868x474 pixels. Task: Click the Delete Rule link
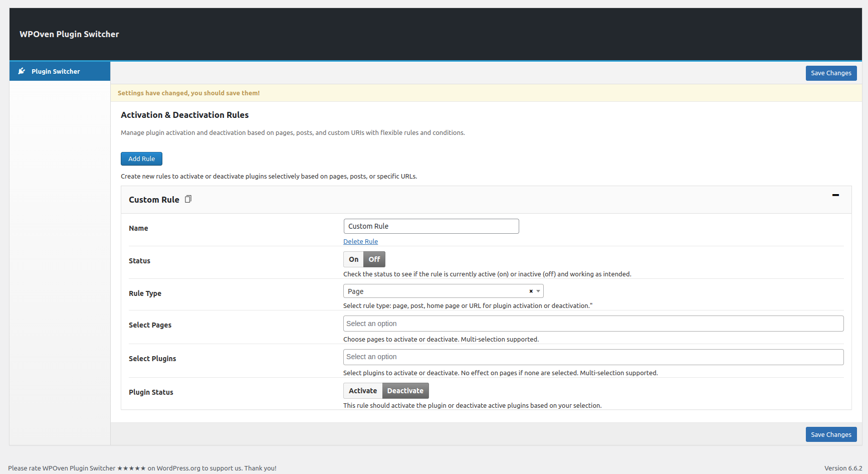360,242
